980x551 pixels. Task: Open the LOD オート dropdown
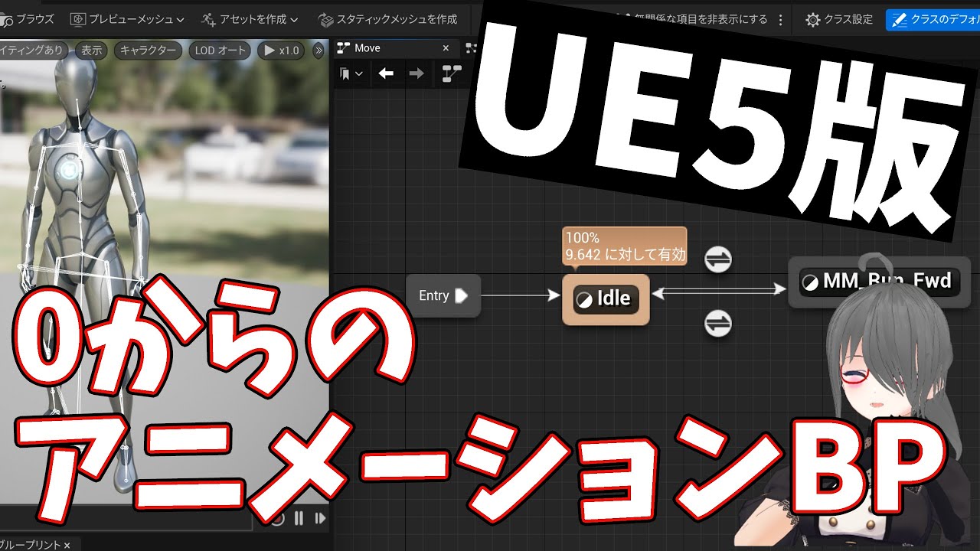[220, 51]
